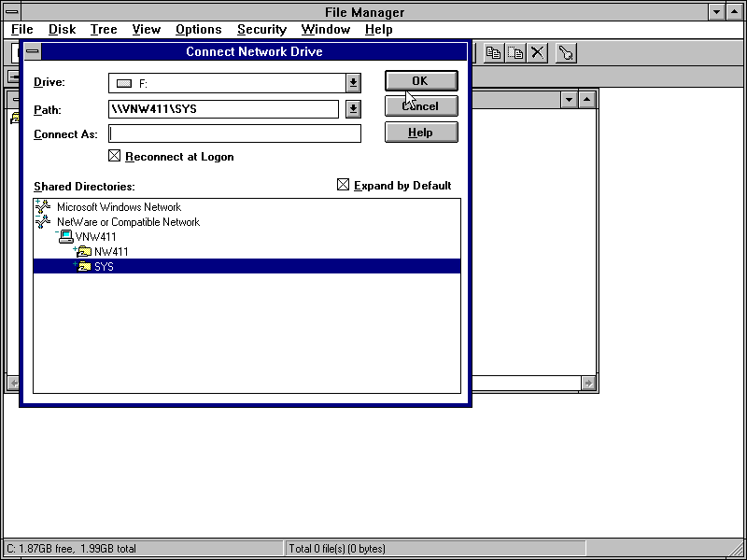Open the File Manager control menu box
Screen dimensions: 747x560
(x=12, y=11)
